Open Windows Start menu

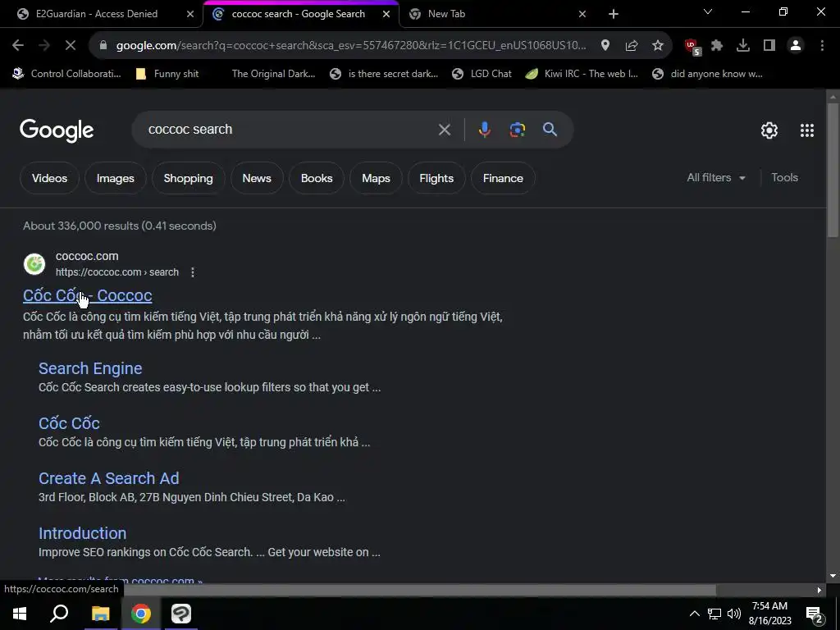pos(20,614)
